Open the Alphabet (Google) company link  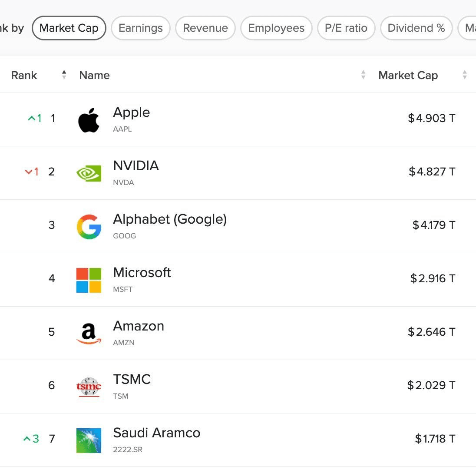click(170, 219)
